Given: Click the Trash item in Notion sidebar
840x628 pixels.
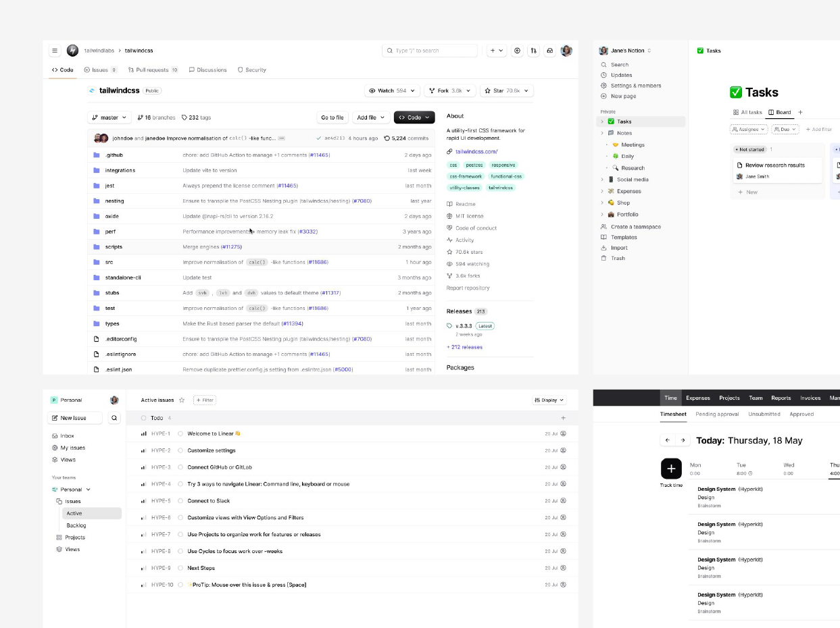Looking at the screenshot, I should [618, 258].
